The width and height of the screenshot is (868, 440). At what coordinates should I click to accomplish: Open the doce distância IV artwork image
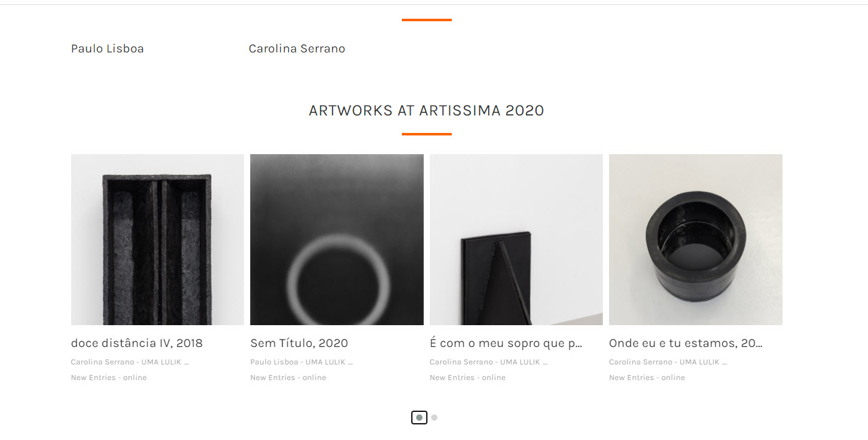click(x=157, y=240)
